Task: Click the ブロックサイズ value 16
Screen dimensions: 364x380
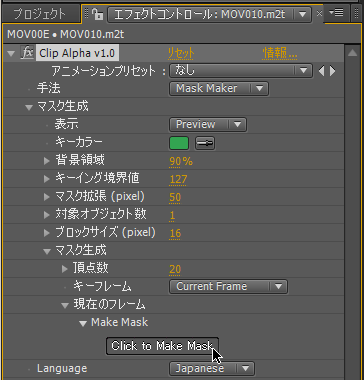Action: (x=175, y=233)
